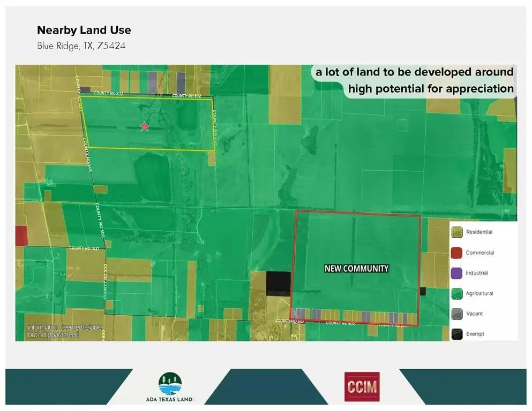Click the red CCIM logo
Image resolution: width=532 pixels, height=411 pixels.
(362, 387)
